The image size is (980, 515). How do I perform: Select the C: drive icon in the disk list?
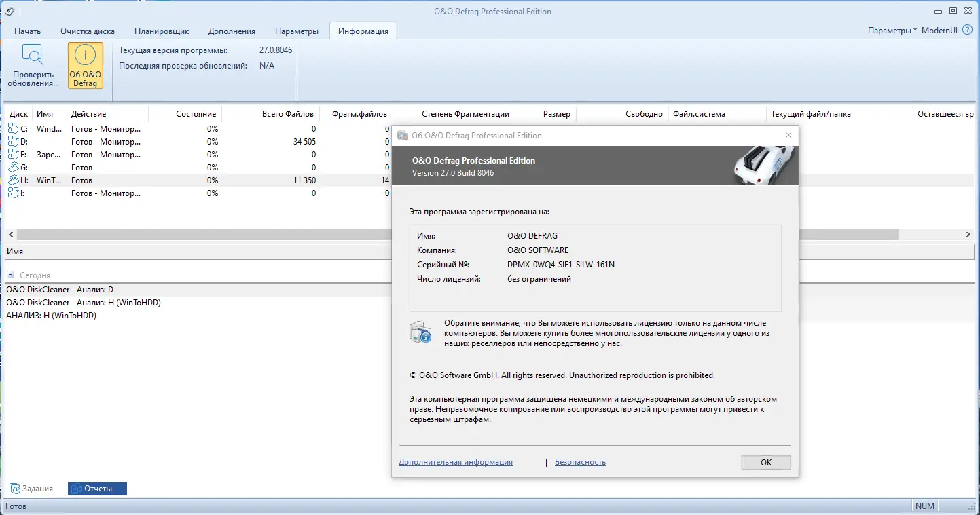click(x=14, y=129)
